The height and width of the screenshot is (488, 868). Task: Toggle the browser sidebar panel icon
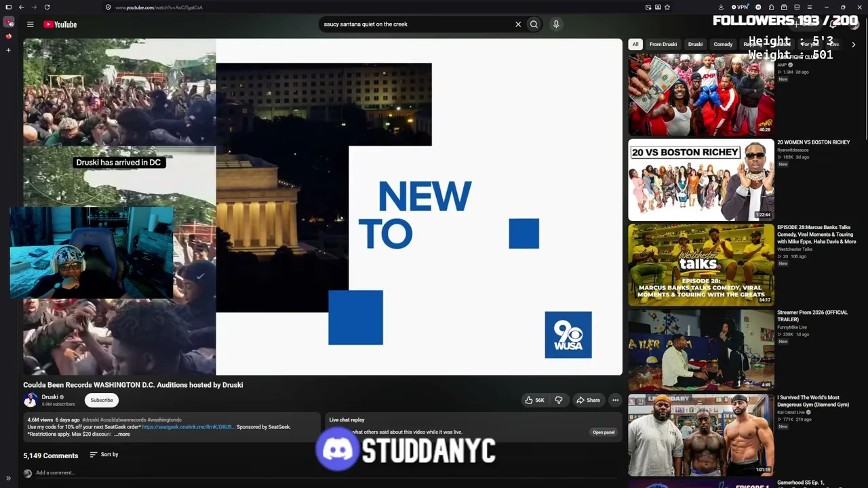click(x=8, y=7)
